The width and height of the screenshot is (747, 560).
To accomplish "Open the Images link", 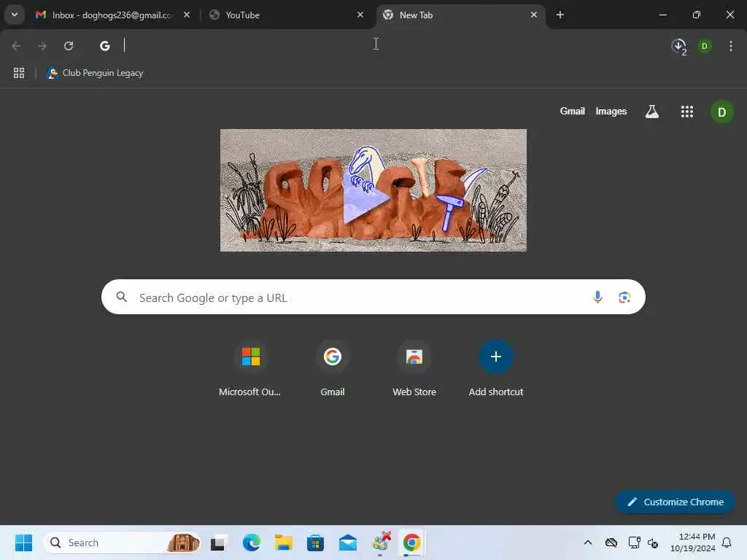I will [x=611, y=111].
